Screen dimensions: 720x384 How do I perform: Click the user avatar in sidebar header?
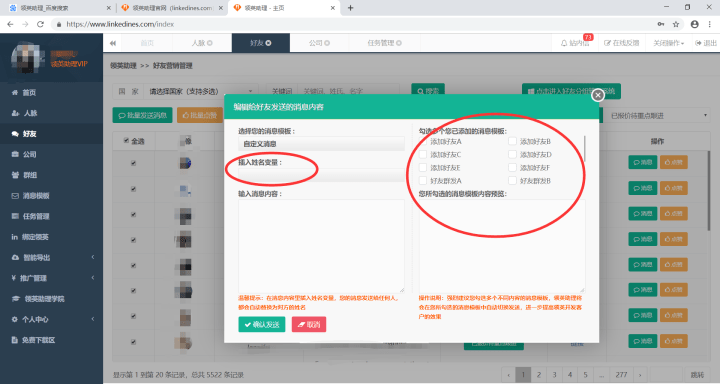point(28,58)
